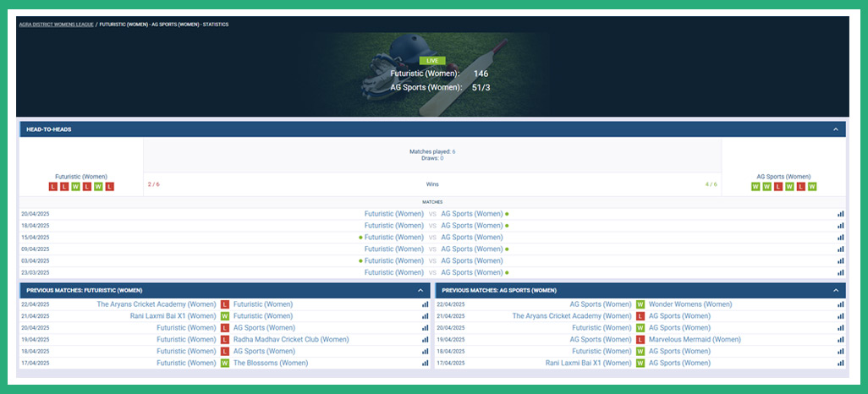Open stats icon for The Blossoms match row
The image size is (868, 394).
pos(425,364)
